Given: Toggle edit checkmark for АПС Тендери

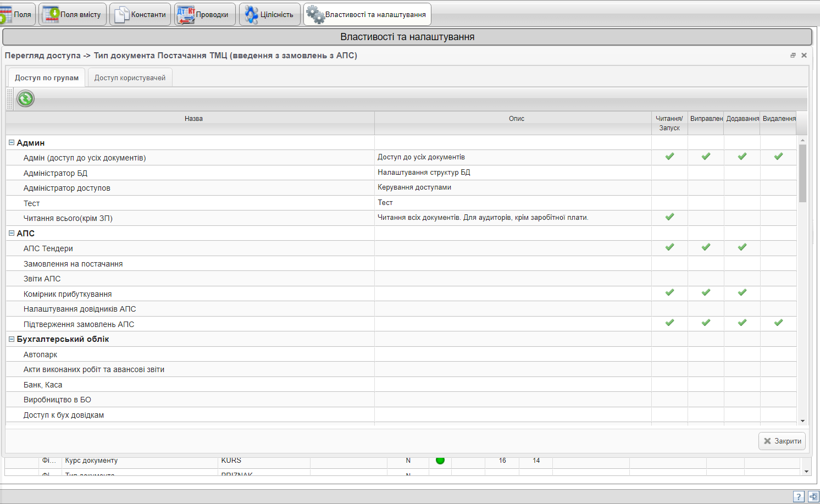Looking at the screenshot, I should pos(706,247).
